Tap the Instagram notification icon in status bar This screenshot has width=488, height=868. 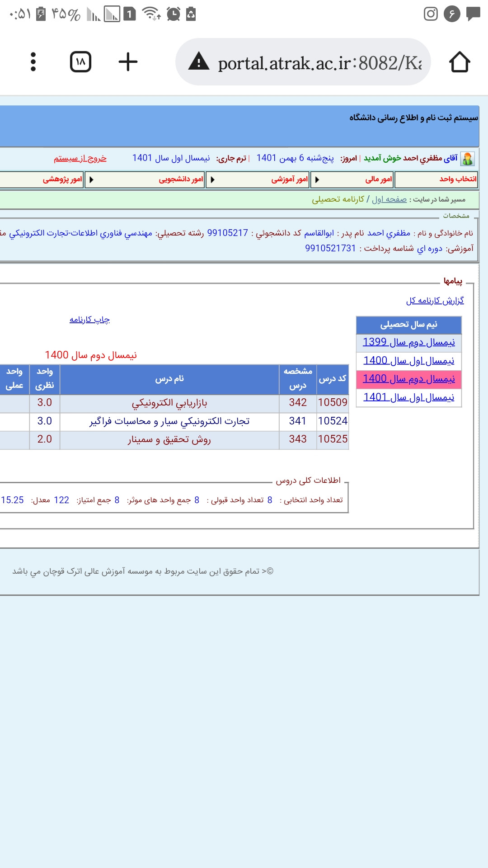click(x=431, y=14)
